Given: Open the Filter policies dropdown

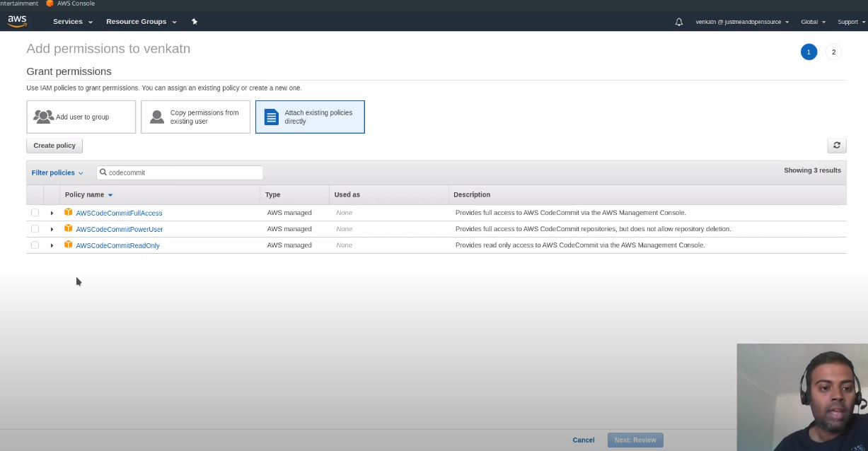Looking at the screenshot, I should pos(57,172).
